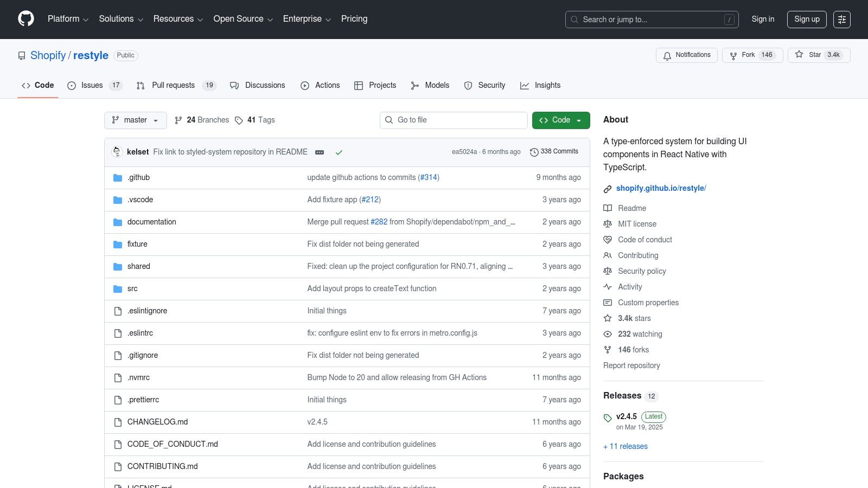Expand the green Code dropdown

pos(578,120)
